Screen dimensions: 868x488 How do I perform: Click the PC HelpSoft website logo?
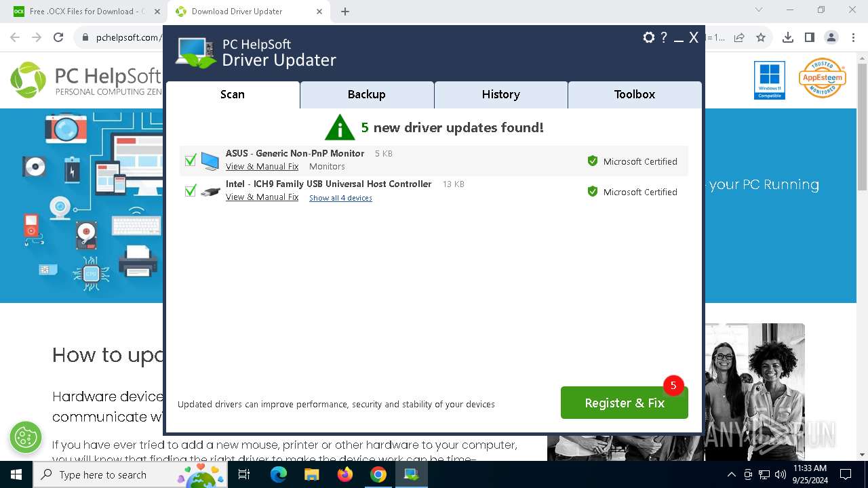[x=86, y=80]
